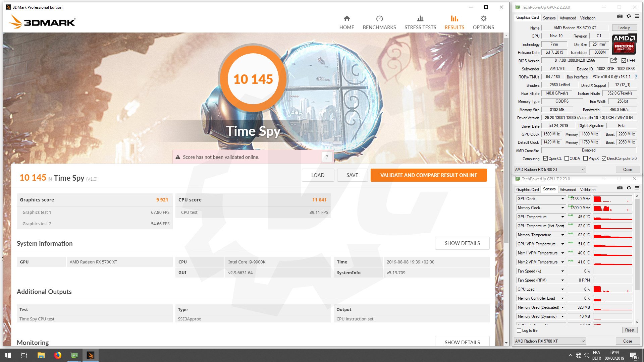
Task: Open Advanced tab in GPU-Z sensors window
Action: tap(568, 190)
